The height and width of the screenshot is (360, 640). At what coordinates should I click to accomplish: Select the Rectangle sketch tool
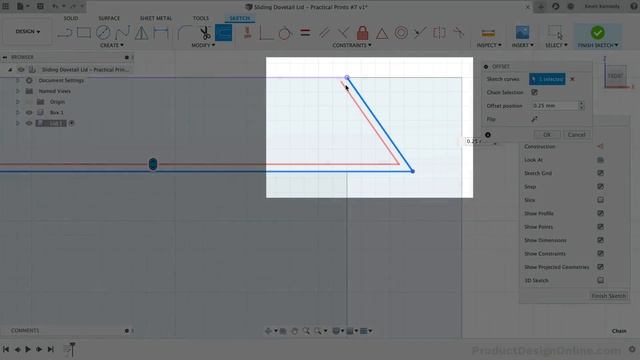pos(84,33)
